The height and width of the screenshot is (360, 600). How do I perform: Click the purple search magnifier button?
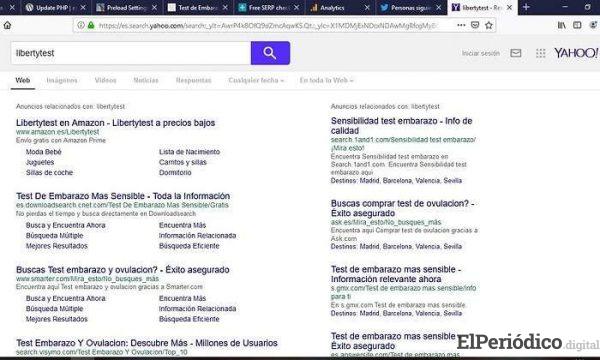point(270,53)
